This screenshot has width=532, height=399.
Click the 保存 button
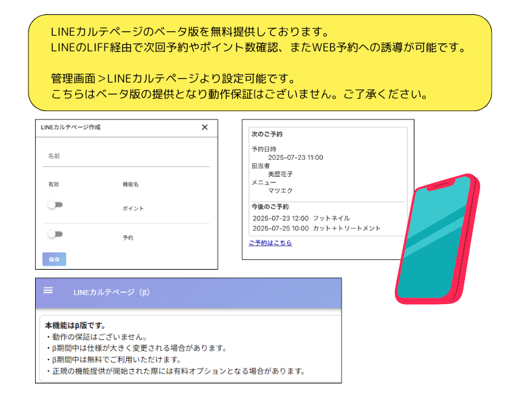coord(55,259)
